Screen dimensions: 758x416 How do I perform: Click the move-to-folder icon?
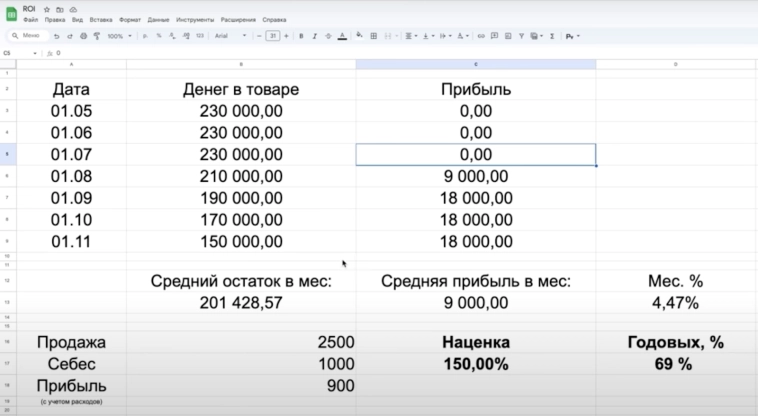pyautogui.click(x=60, y=10)
